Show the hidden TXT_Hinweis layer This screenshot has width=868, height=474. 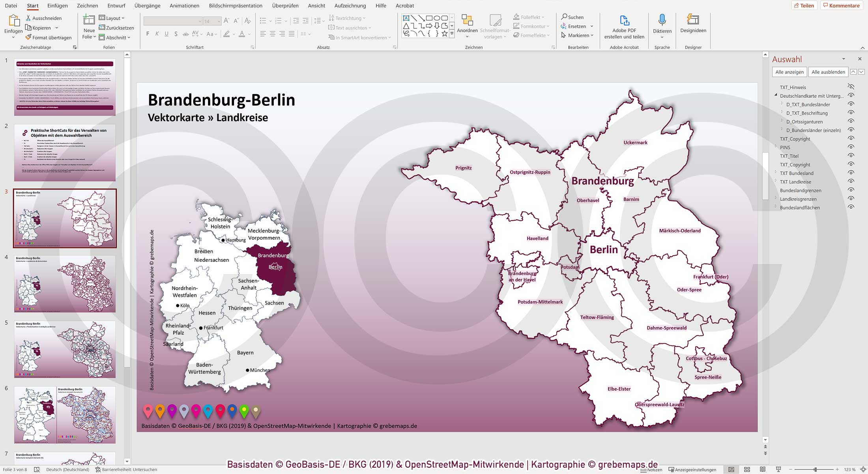click(x=851, y=87)
